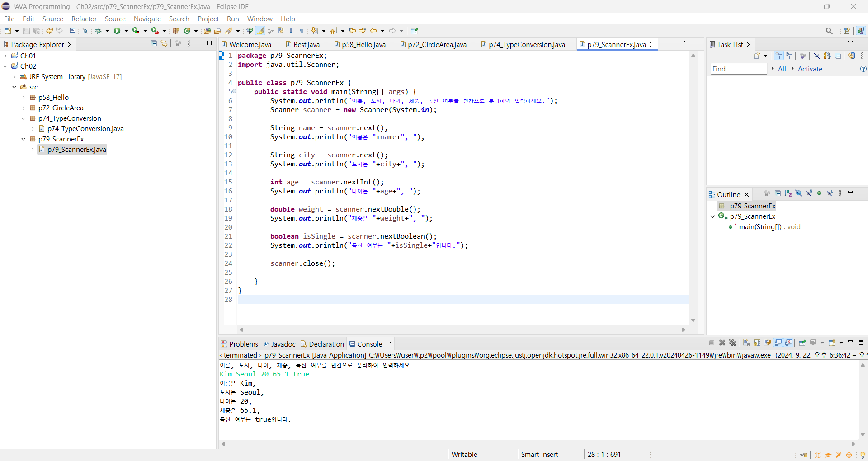Click Collapse All in Outline view
This screenshot has height=461, width=868.
coord(778,193)
